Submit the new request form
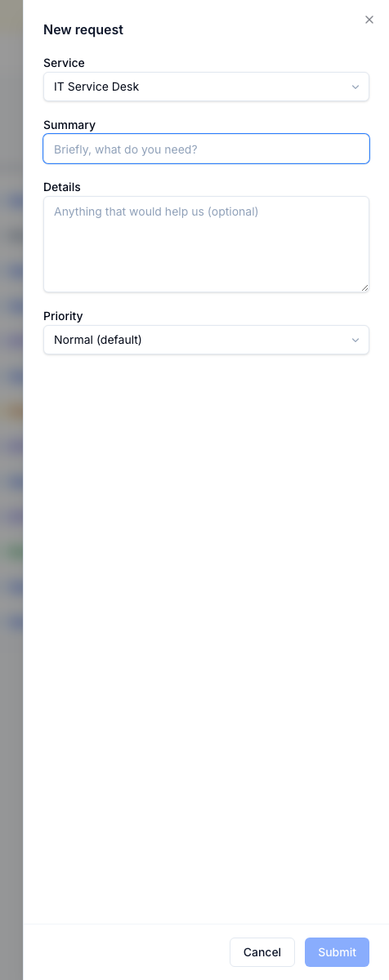The image size is (389, 980). tap(338, 952)
